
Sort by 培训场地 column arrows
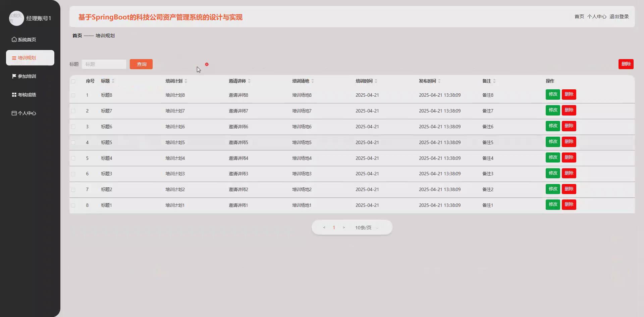tap(313, 81)
